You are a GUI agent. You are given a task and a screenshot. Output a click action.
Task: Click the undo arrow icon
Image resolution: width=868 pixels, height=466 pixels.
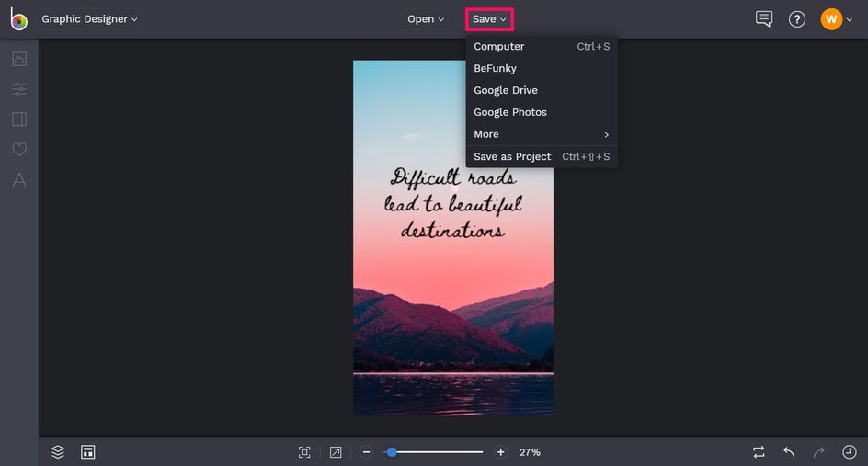789,452
